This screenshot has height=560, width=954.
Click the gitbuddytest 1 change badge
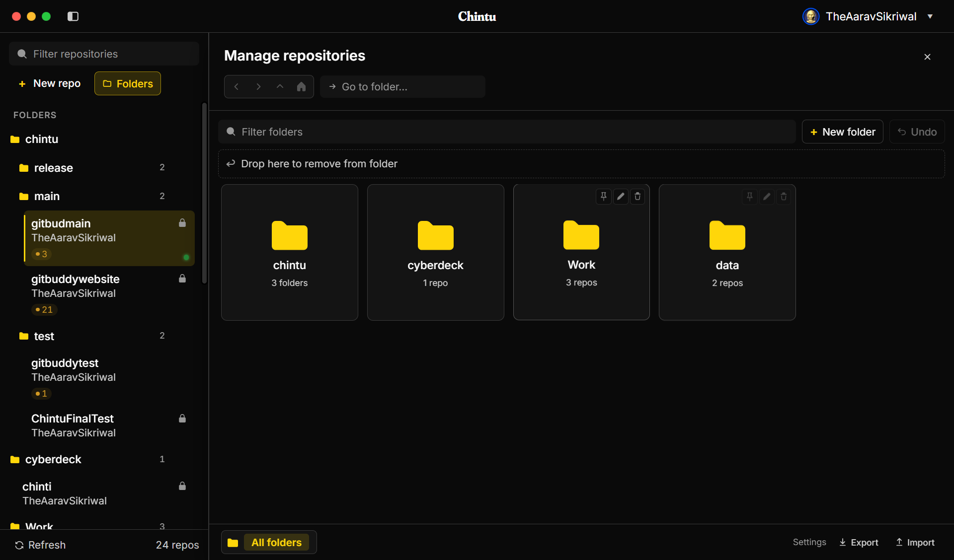click(42, 394)
